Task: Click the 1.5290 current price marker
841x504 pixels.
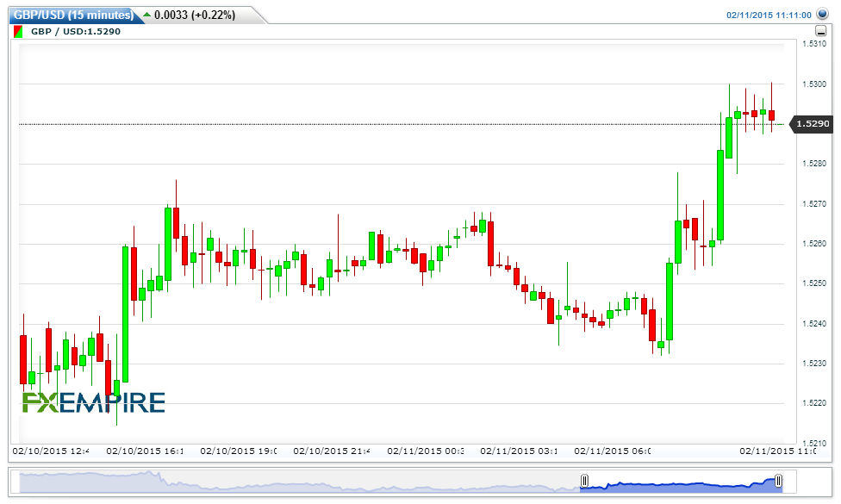Action: 812,124
